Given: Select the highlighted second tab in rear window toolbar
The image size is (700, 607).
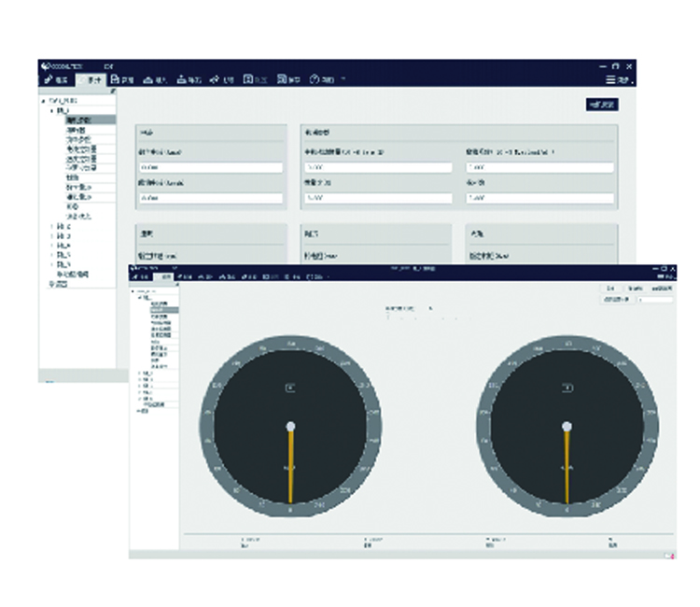Looking at the screenshot, I should [x=91, y=79].
